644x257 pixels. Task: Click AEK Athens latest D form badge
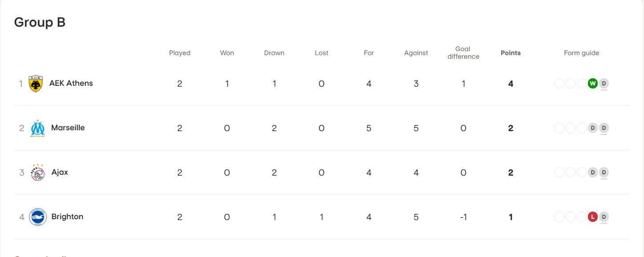603,84
